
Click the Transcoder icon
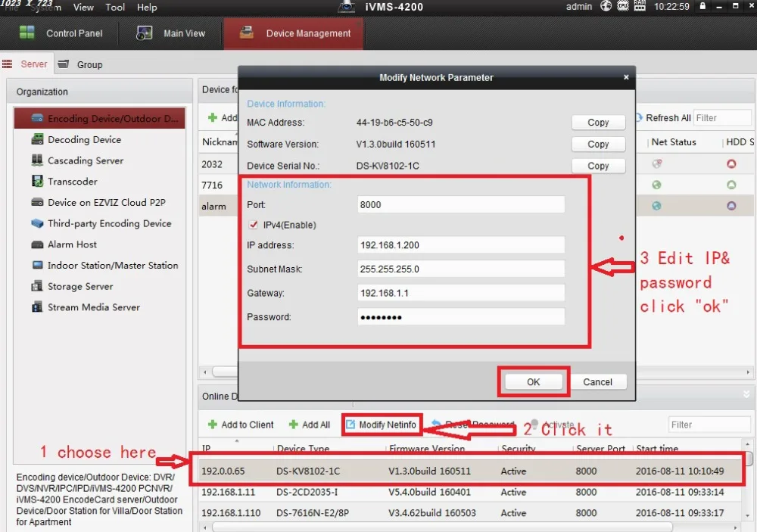(37, 181)
